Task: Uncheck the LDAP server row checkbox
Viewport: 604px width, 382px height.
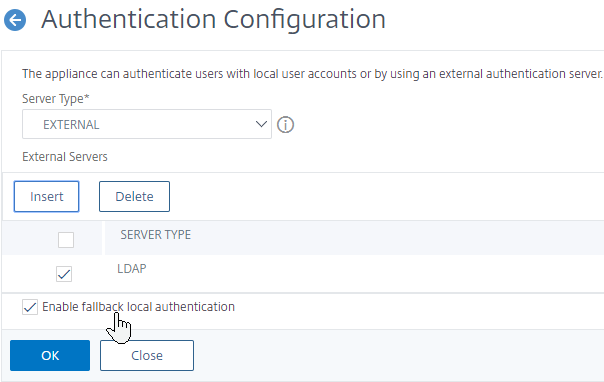Action: tap(64, 274)
